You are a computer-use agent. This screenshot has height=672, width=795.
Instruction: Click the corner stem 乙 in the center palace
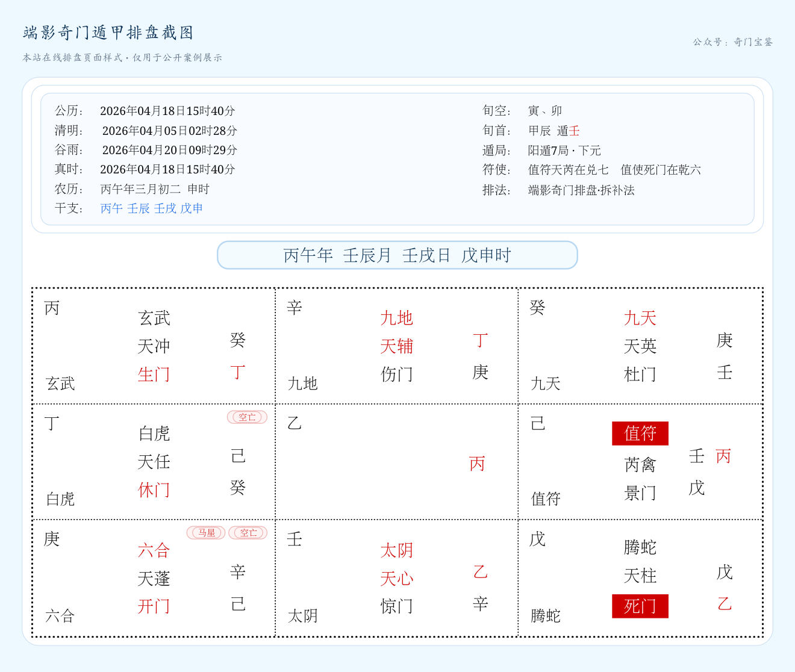[295, 423]
